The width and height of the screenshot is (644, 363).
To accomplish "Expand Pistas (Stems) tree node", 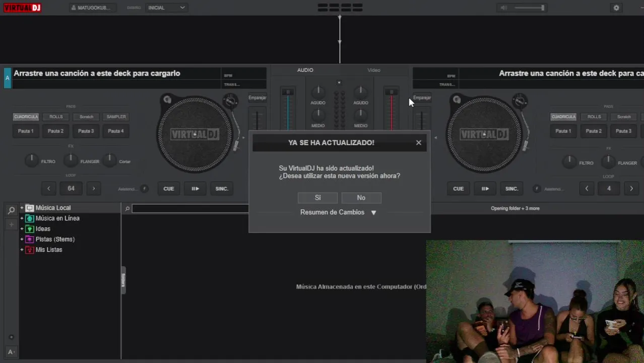I will click(x=22, y=239).
